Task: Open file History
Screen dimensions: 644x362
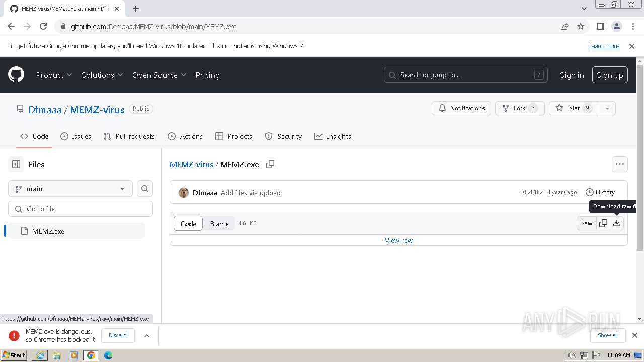Action: point(600,192)
